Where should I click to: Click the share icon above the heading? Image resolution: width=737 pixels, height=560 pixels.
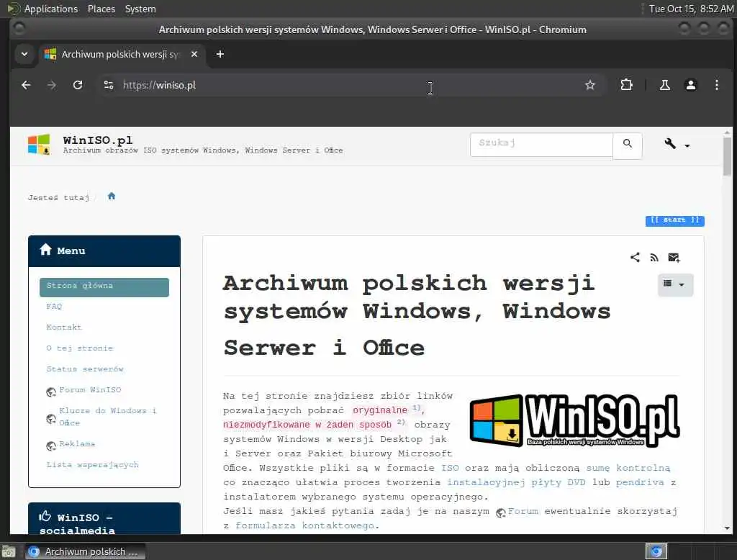(x=635, y=257)
